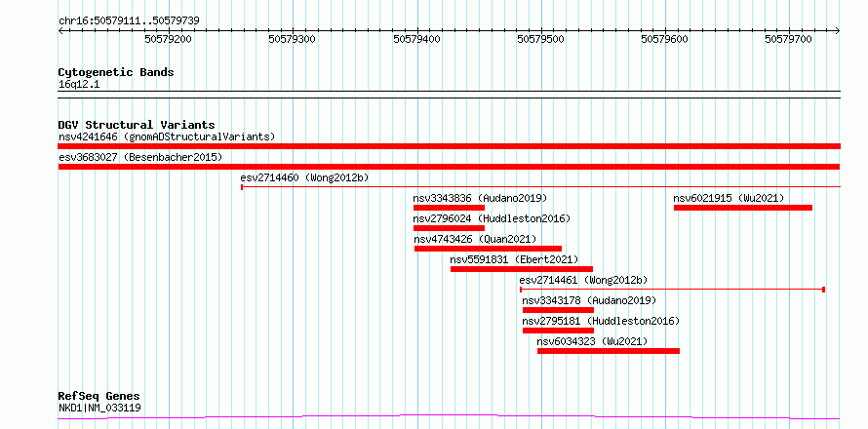The image size is (868, 429).
Task: Open nsv3343836 Audano2019 variant label
Action: 480,198
